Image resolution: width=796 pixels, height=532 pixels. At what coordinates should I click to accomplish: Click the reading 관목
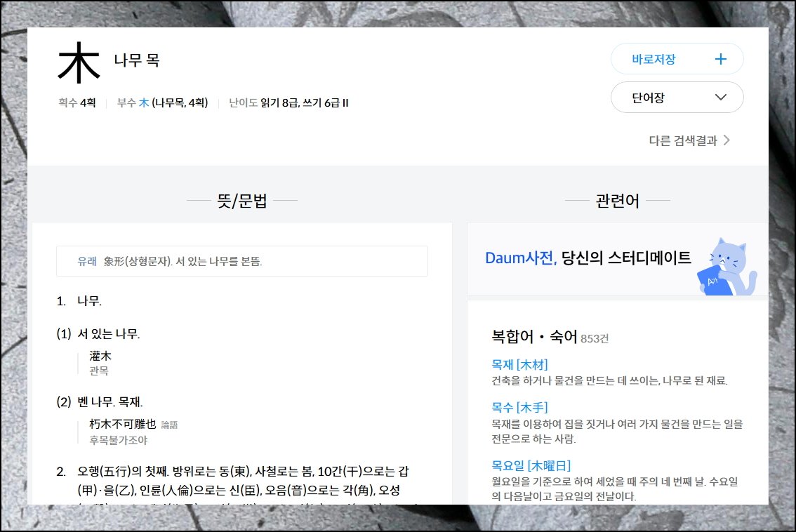click(x=99, y=371)
